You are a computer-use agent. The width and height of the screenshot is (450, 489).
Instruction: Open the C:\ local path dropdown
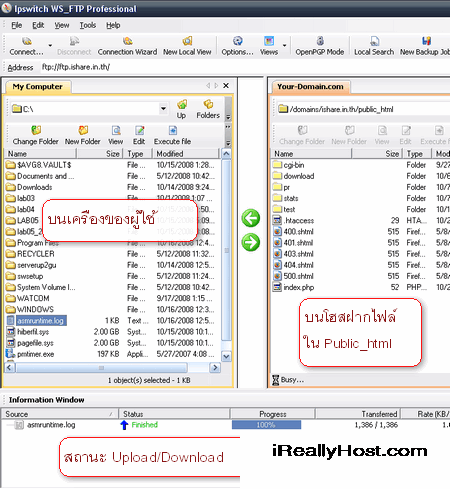tap(163, 109)
